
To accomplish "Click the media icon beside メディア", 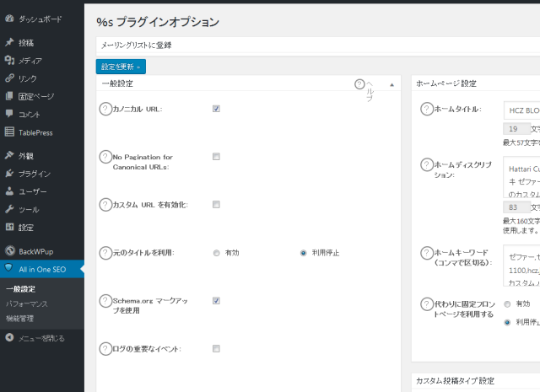I will click(9, 60).
